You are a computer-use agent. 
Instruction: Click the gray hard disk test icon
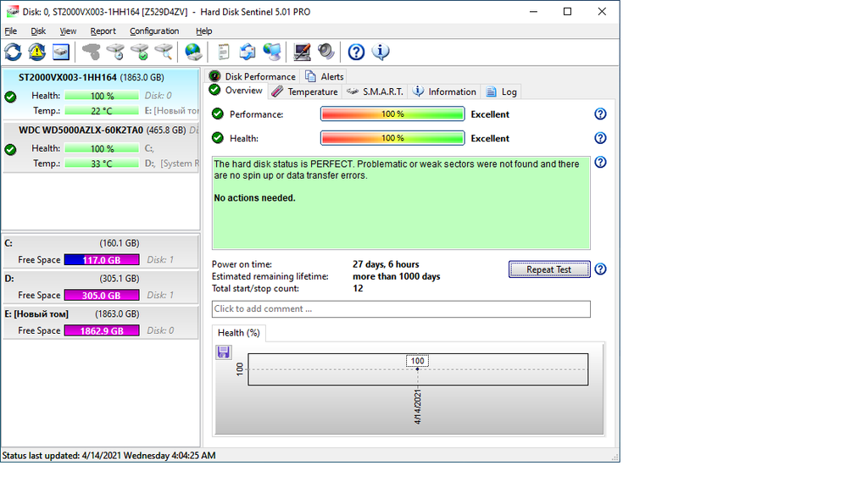point(92,52)
